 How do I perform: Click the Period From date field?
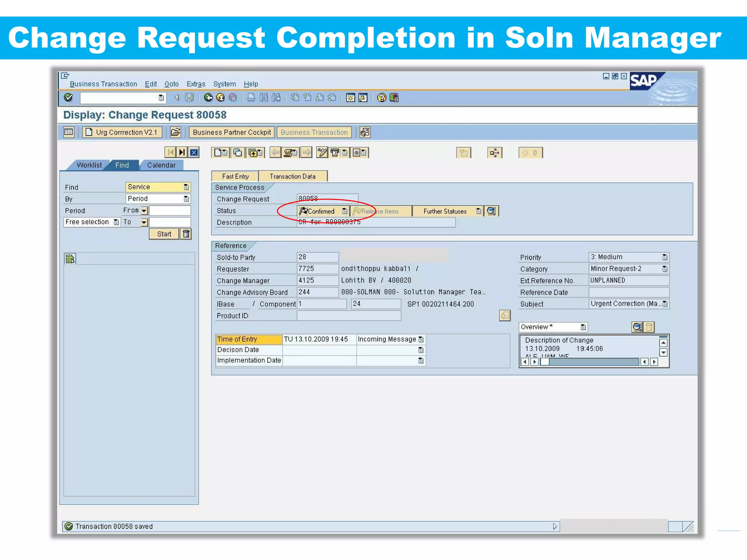[x=170, y=211]
